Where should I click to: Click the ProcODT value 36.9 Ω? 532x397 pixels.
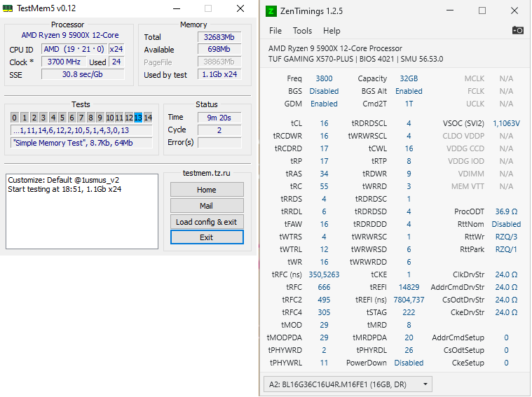pos(506,211)
